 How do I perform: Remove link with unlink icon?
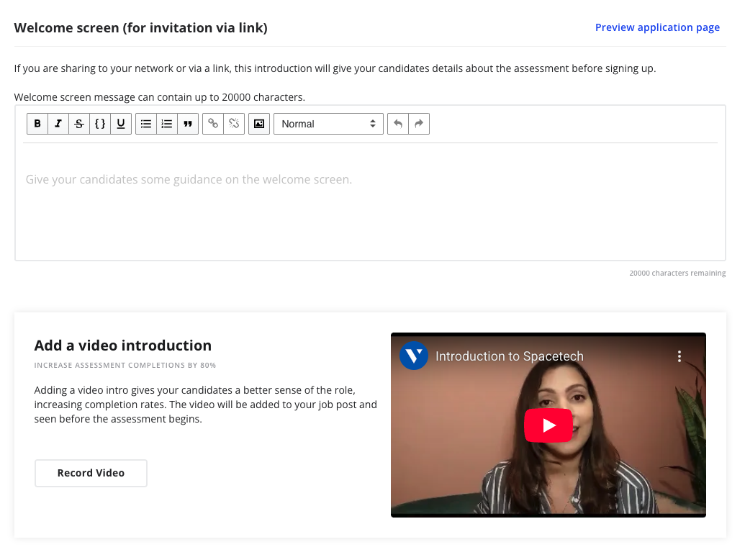coord(234,124)
